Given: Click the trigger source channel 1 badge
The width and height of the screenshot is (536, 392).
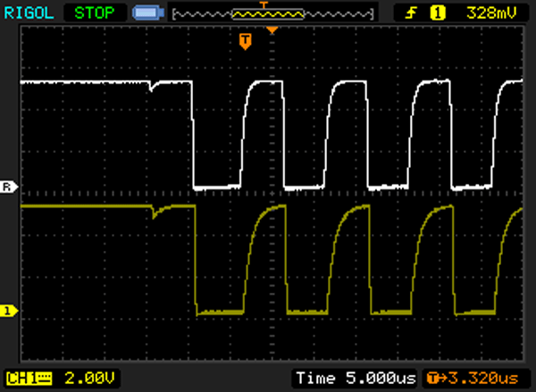Looking at the screenshot, I should click(438, 13).
